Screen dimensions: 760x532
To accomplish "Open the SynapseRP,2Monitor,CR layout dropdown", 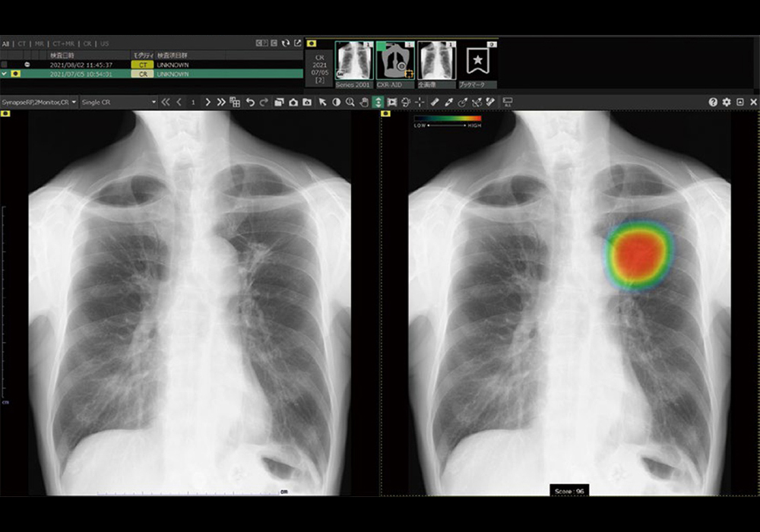I will coord(39,102).
